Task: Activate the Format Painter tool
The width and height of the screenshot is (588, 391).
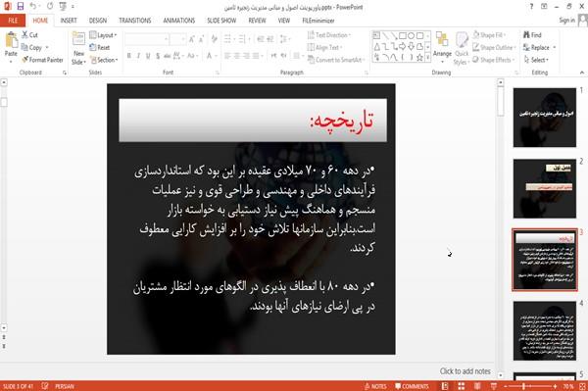Action: point(42,60)
